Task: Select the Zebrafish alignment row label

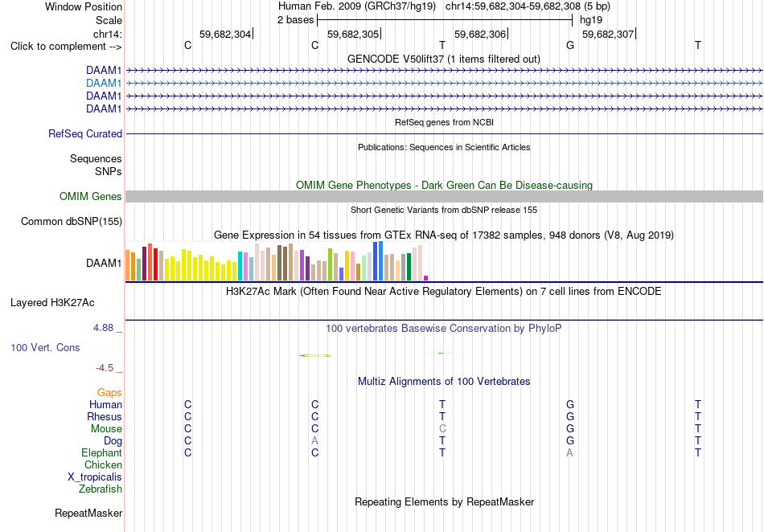Action: pyautogui.click(x=101, y=489)
